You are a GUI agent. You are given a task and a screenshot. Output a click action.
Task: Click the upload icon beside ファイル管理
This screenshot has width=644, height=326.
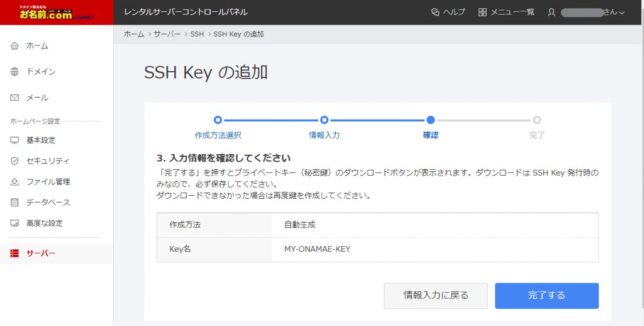coord(15,182)
